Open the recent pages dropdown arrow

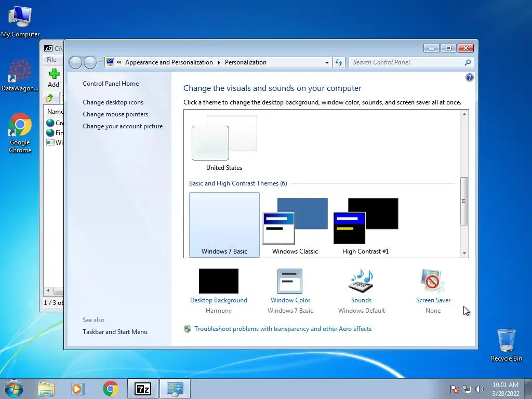click(x=100, y=63)
